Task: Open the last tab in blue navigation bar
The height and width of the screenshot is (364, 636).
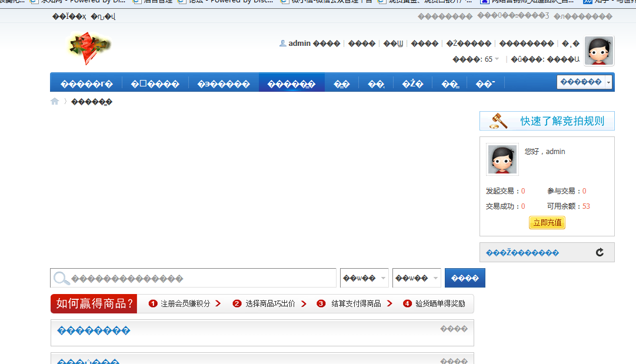Action: pos(485,83)
